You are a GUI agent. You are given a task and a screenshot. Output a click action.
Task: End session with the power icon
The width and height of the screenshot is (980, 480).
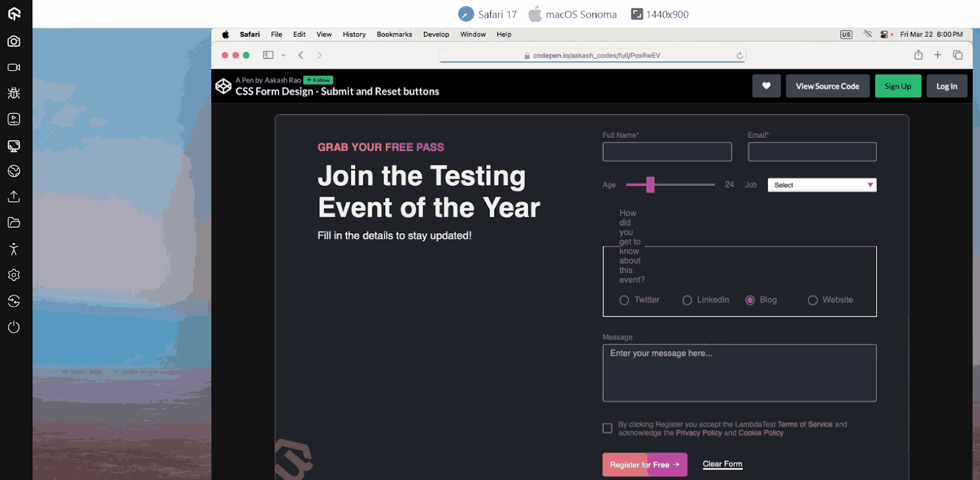pyautogui.click(x=14, y=327)
